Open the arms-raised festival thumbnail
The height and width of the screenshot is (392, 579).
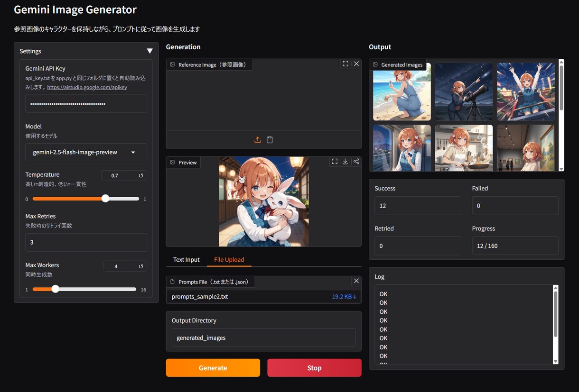(x=526, y=92)
